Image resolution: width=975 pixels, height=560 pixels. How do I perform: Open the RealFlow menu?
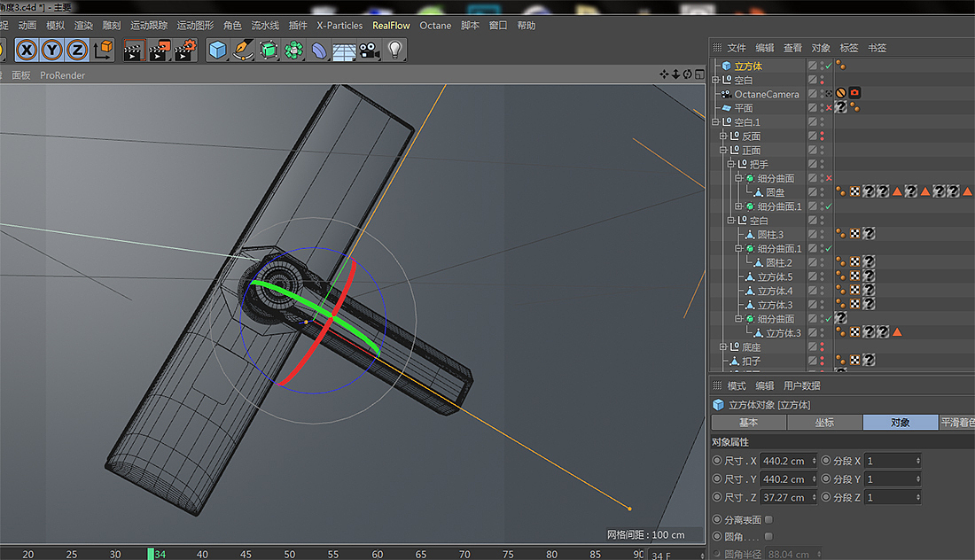coord(391,26)
